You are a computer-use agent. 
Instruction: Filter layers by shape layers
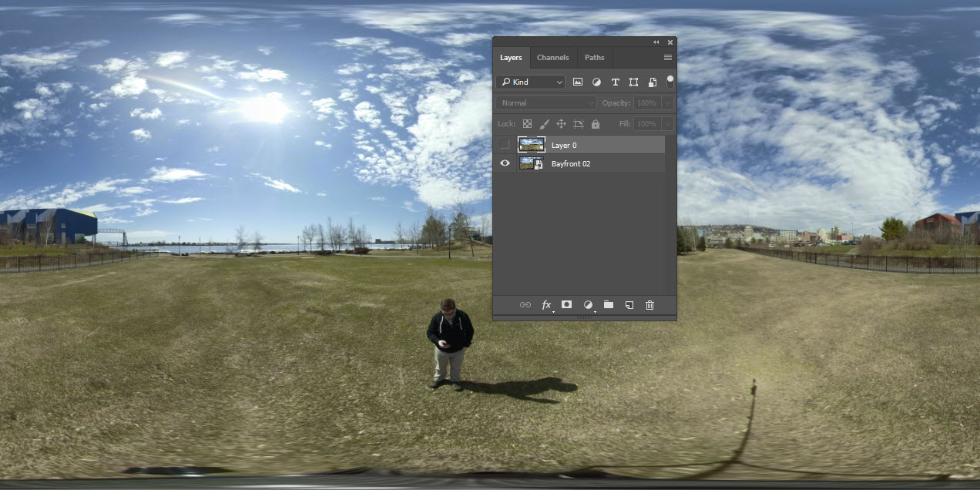(633, 82)
